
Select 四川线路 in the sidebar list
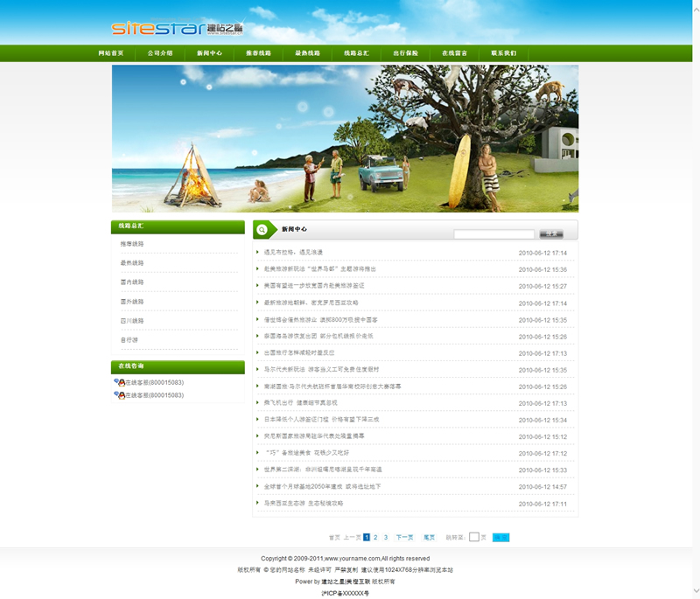(x=132, y=321)
